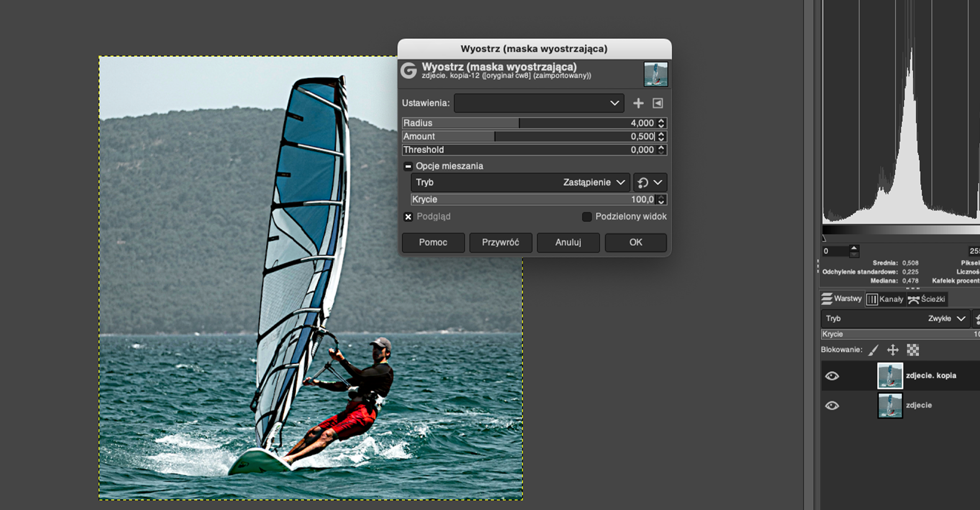Collapse the Opcje mieszania section

pos(408,166)
